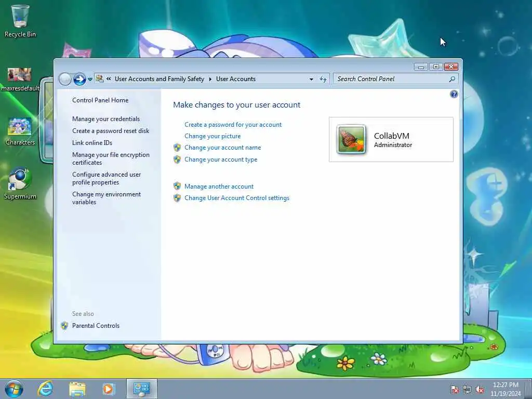This screenshot has width=532, height=399.
Task: Click the Show desktop strip
Action: pos(528,389)
